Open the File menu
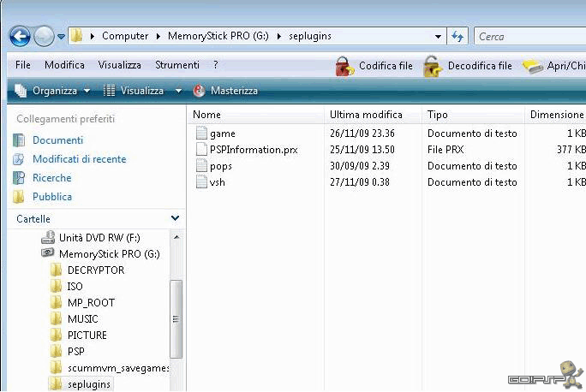Viewport: 586px width, 392px height. tap(23, 65)
